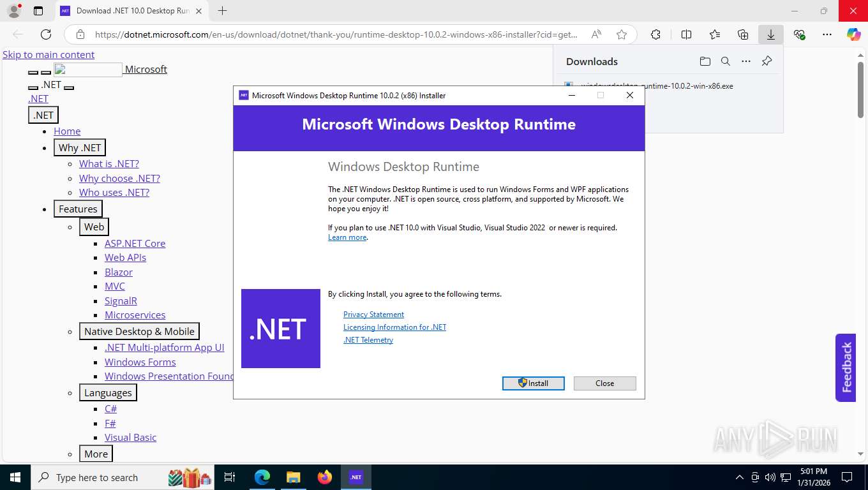This screenshot has height=490, width=868.
Task: Select the .NET installer taskbar icon
Action: pos(356,477)
